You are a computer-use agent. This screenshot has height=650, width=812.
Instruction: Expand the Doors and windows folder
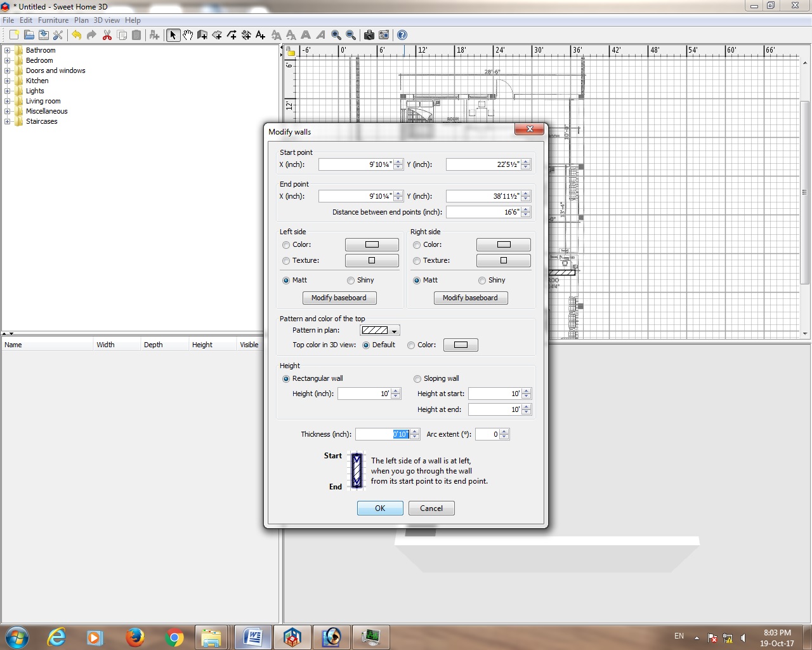[8, 71]
